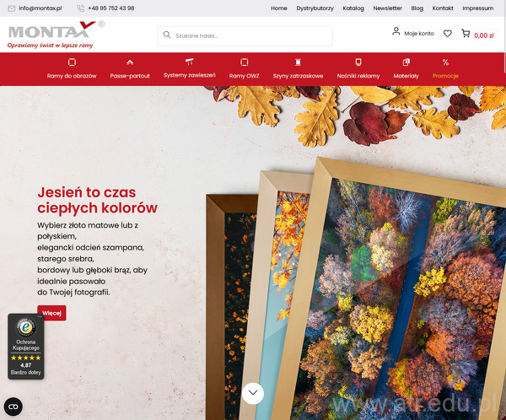
Task: Click the Więcej button
Action: (x=51, y=313)
